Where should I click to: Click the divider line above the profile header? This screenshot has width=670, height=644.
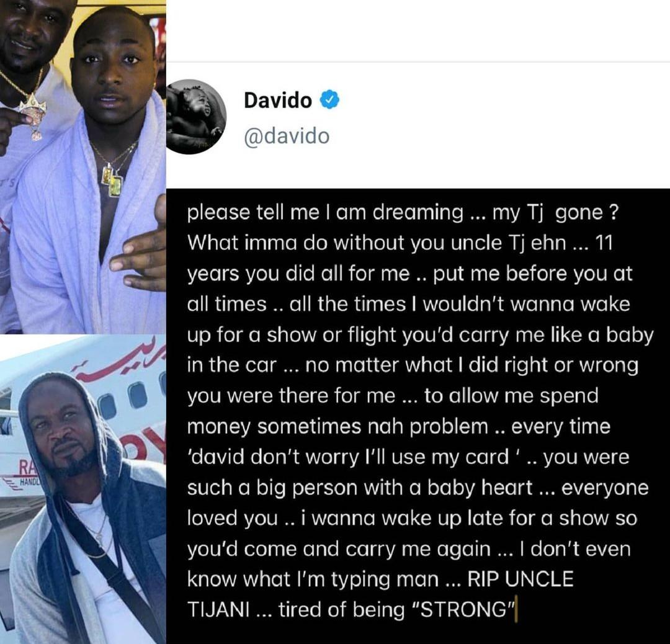tap(418, 62)
